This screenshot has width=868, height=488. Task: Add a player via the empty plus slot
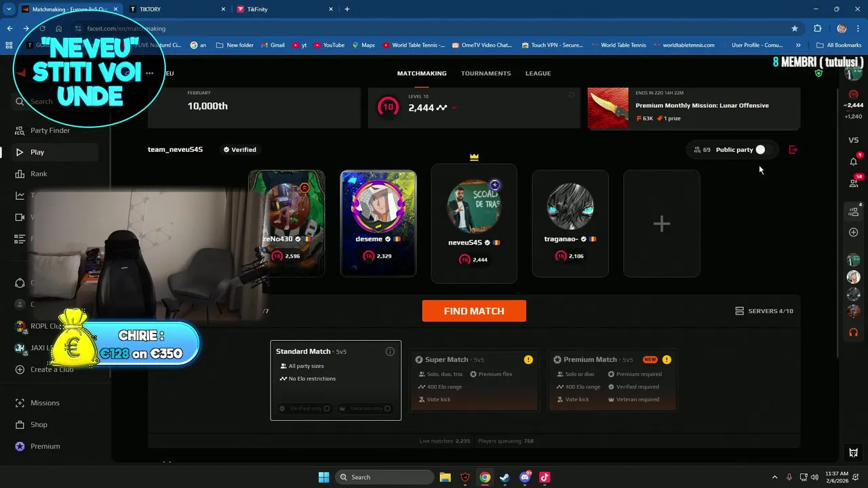pyautogui.click(x=661, y=224)
